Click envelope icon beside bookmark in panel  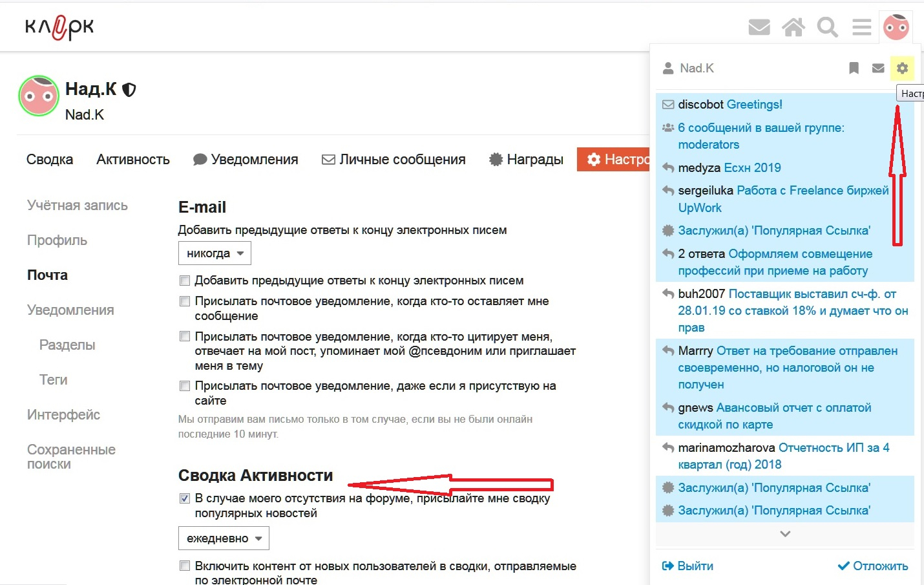(x=878, y=68)
